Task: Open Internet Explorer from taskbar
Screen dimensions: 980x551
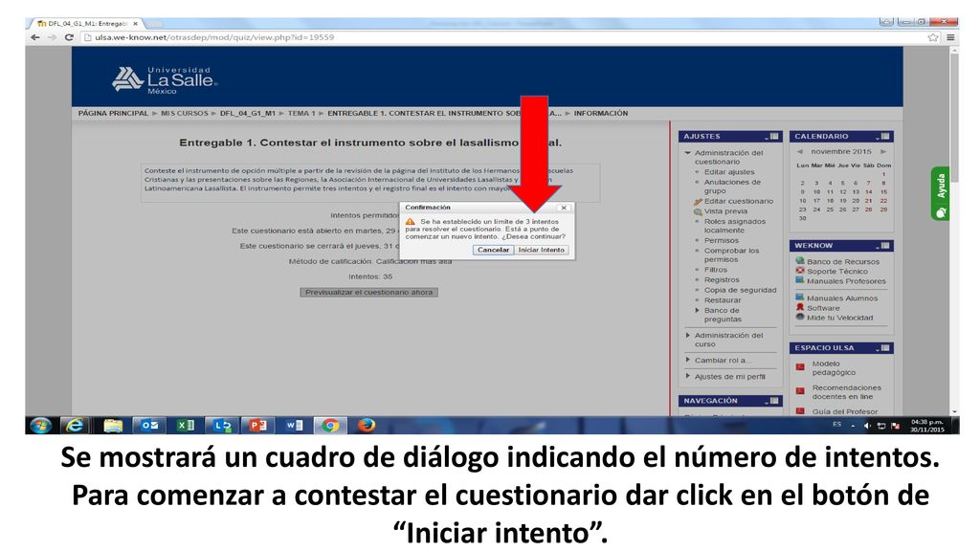Action: (x=75, y=426)
